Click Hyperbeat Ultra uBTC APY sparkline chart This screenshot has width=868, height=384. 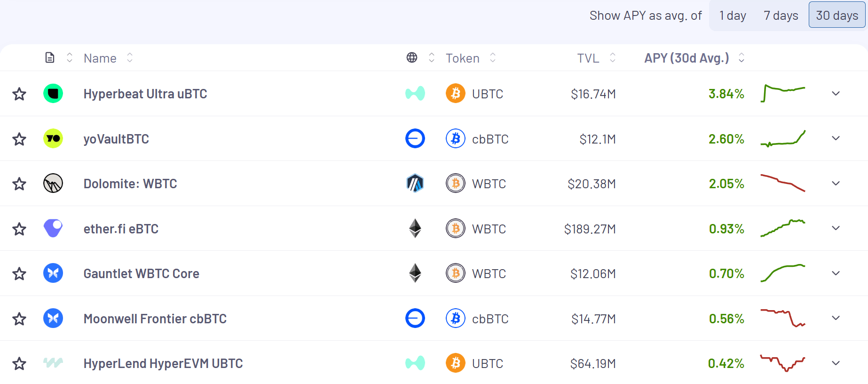[783, 93]
